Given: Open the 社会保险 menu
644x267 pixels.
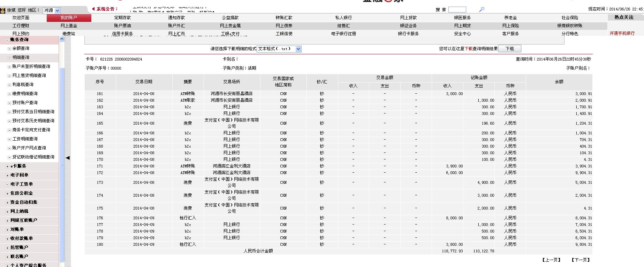Looking at the screenshot, I should (570, 18).
